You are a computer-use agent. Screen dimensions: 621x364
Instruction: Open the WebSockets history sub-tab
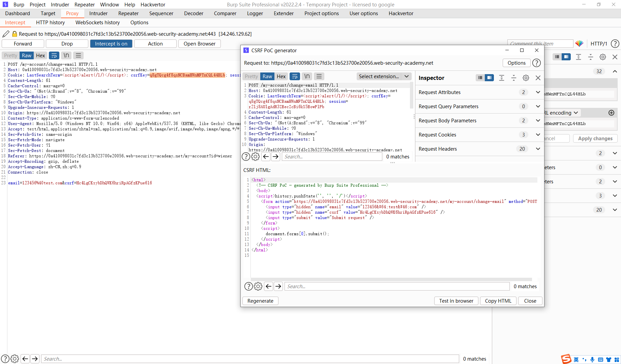tap(97, 22)
